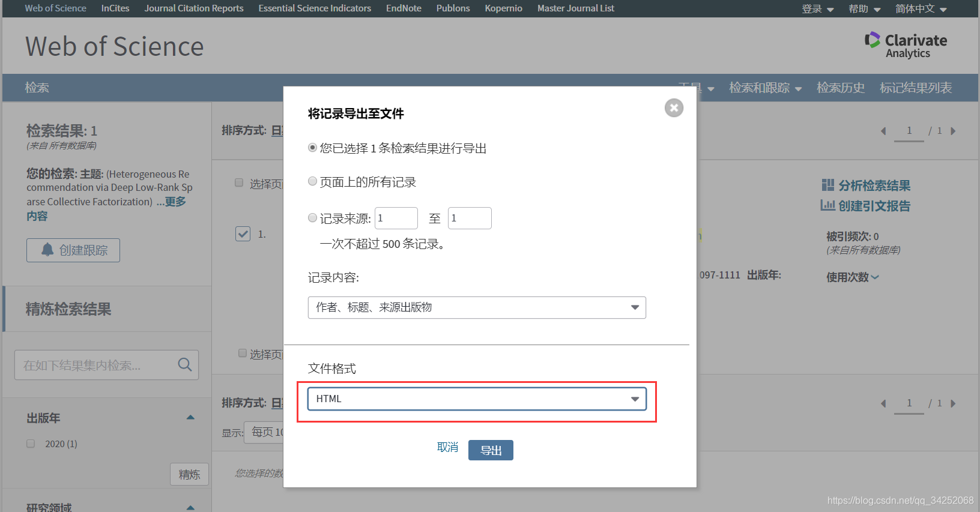
Task: Expand the 使用次数 details
Action: (852, 277)
